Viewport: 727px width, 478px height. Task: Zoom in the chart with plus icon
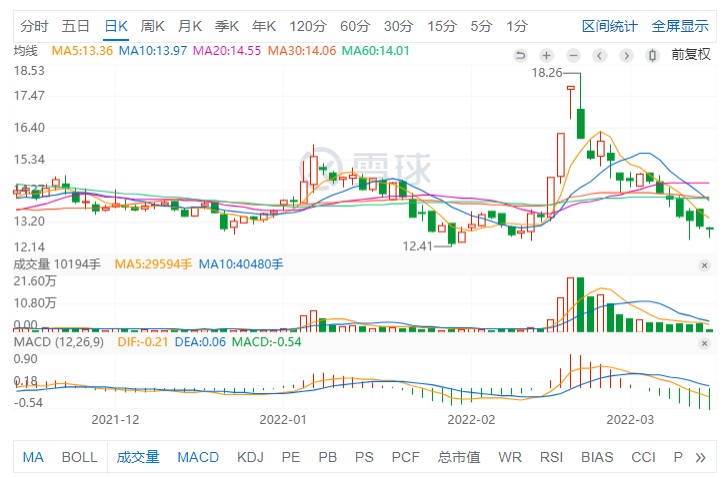coord(547,55)
